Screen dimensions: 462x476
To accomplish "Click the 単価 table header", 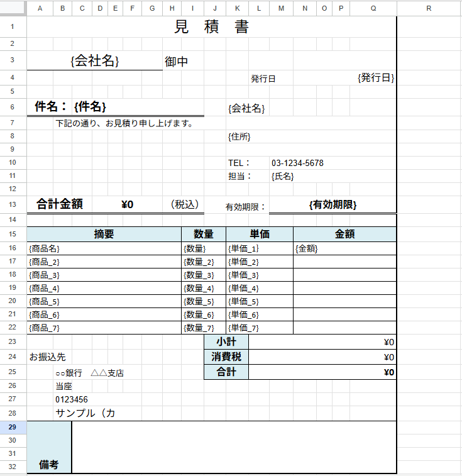I will tap(260, 234).
